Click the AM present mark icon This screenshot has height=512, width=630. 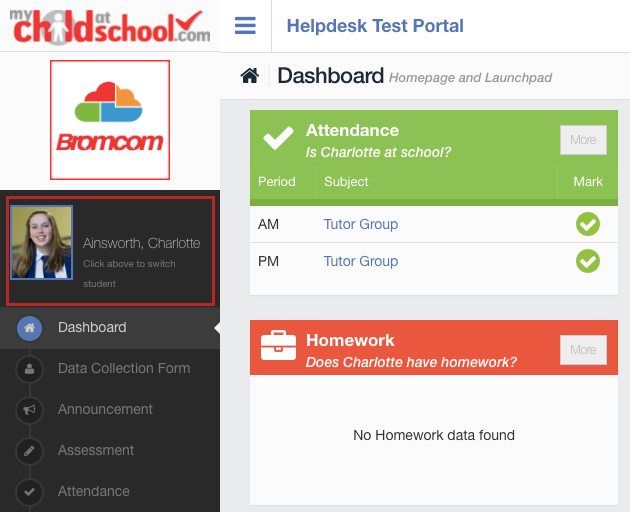(x=587, y=225)
